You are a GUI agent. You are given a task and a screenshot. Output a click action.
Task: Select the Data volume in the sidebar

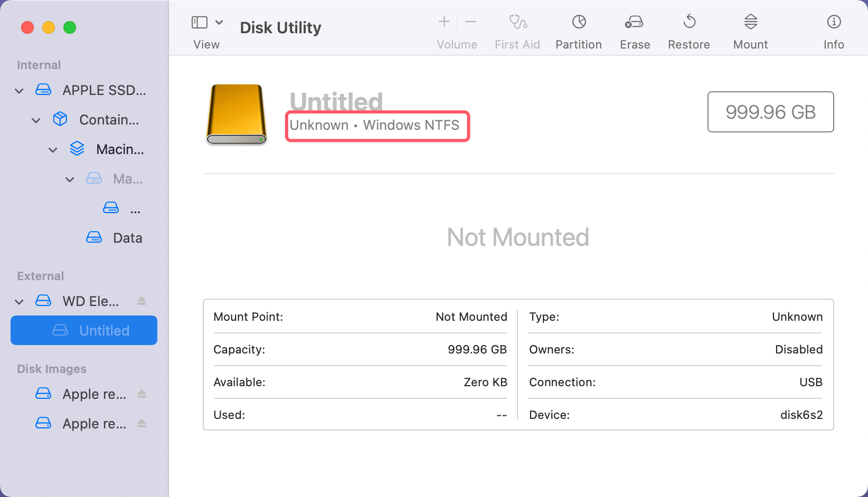127,237
